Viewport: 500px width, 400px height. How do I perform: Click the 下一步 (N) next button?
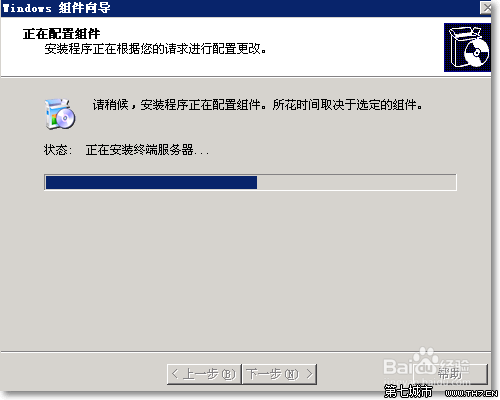point(279,374)
